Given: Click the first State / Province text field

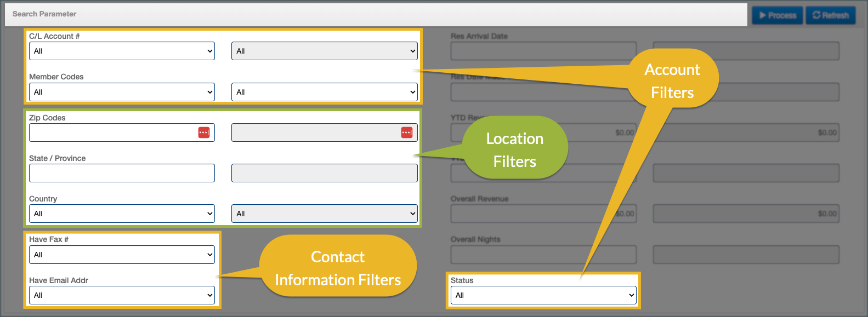Looking at the screenshot, I should coord(122,173).
